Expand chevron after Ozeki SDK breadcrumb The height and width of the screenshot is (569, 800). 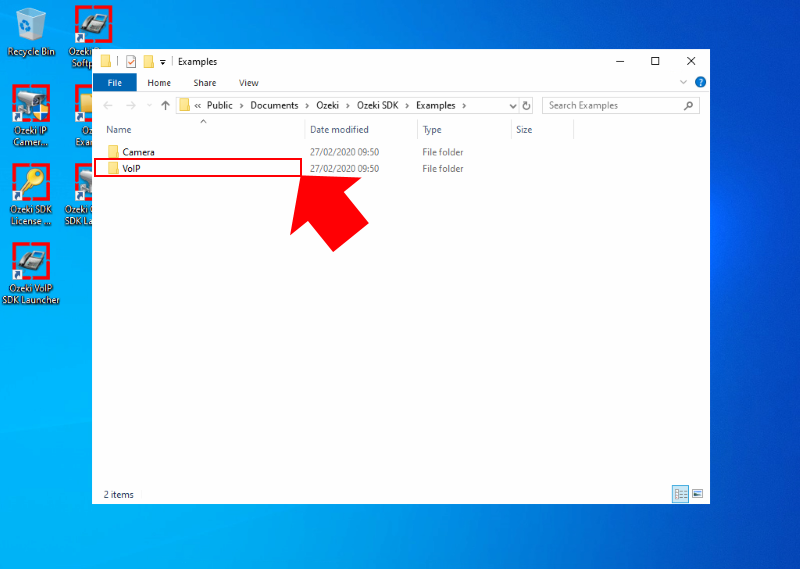click(407, 106)
